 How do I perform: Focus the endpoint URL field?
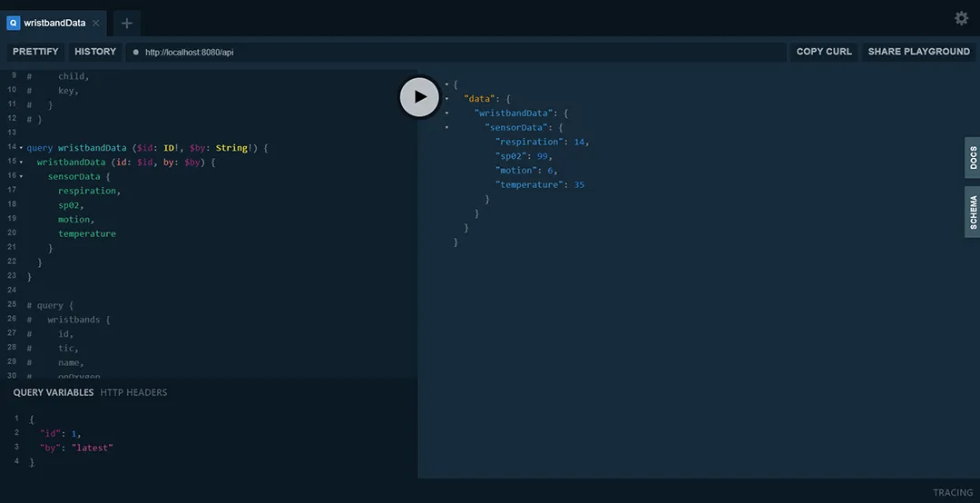pos(456,52)
